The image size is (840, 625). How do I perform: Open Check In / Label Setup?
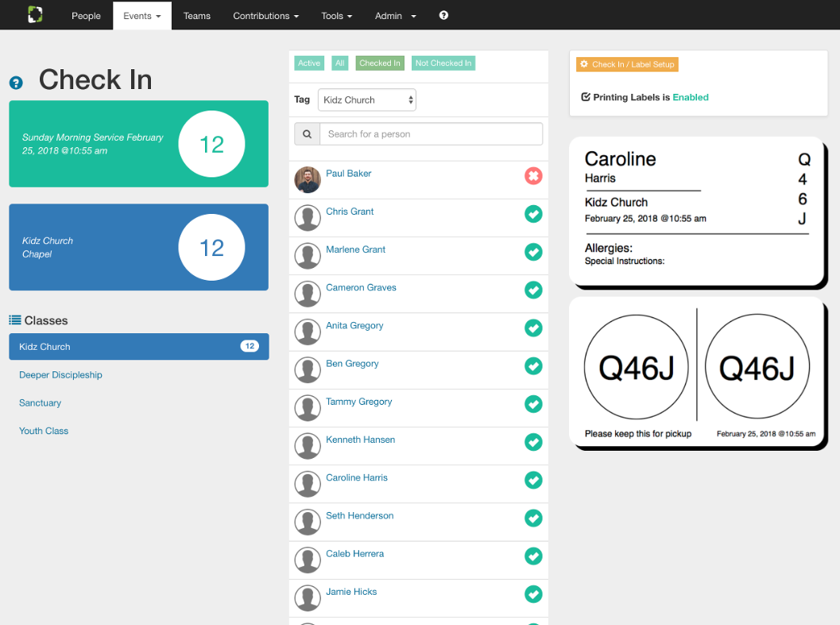pos(627,64)
